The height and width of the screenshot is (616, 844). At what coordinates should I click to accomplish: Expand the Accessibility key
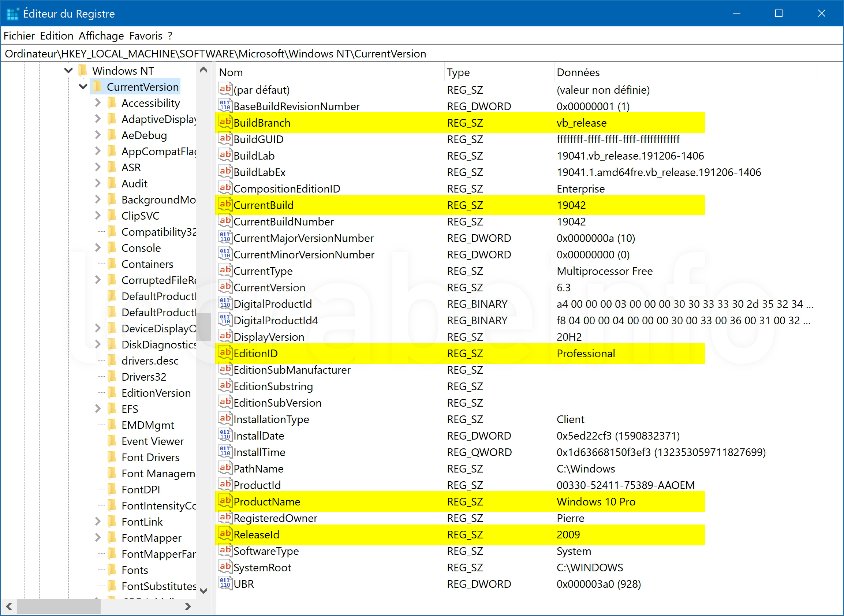98,102
